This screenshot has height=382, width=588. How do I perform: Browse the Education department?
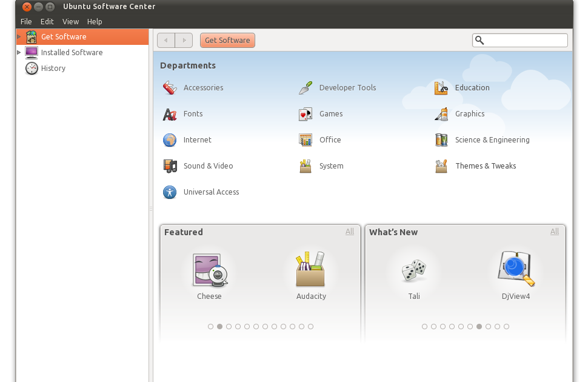tap(472, 87)
